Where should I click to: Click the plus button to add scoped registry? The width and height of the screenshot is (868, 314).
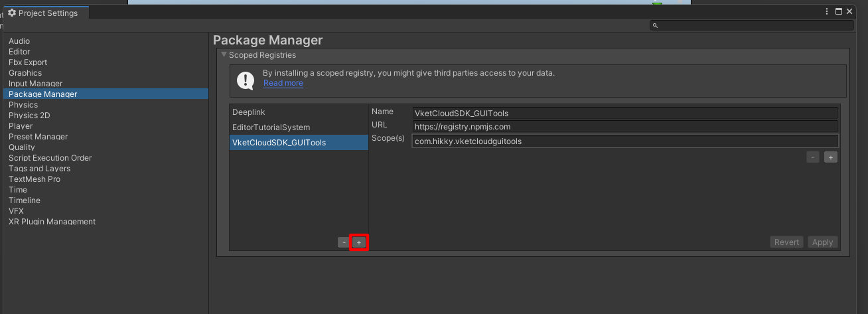(358, 242)
